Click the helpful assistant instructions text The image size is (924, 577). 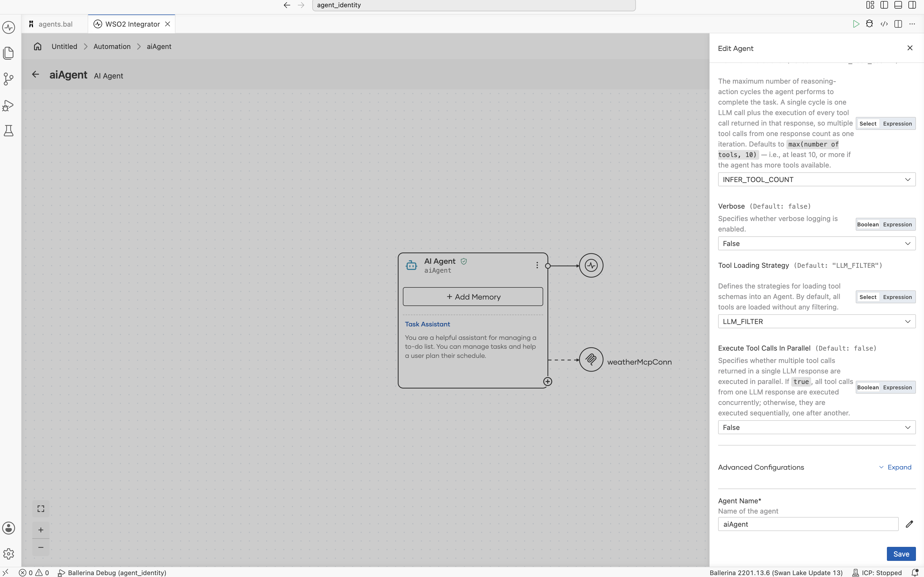[x=471, y=347]
